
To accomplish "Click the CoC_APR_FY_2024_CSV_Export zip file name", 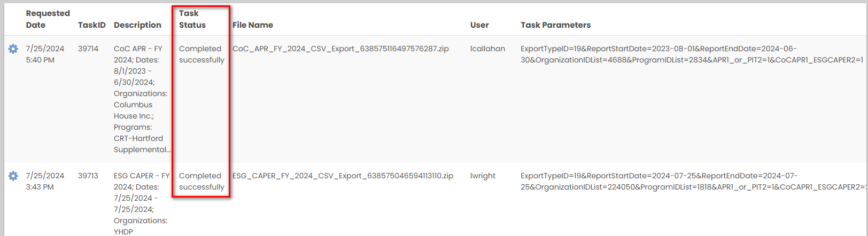I will (340, 49).
